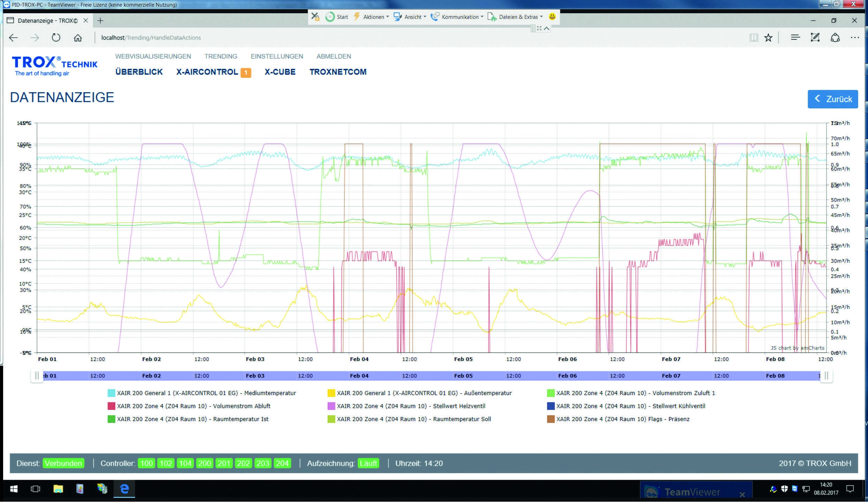Open the reading view book icon
The height and width of the screenshot is (502, 868).
(753, 38)
